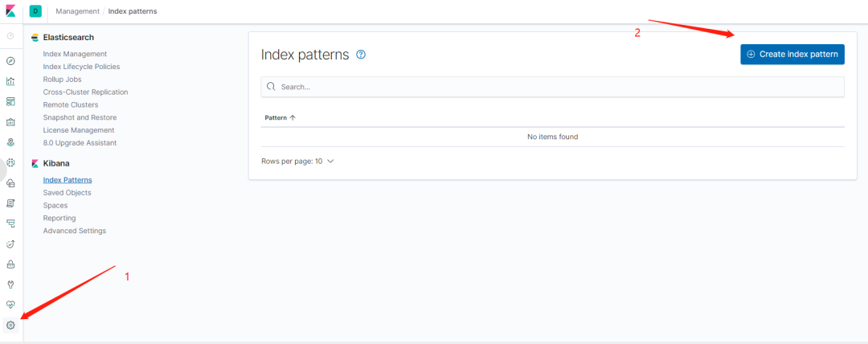Screen dimensions: 868x344
Task: Expand the Rows per page dropdown
Action: (297, 162)
